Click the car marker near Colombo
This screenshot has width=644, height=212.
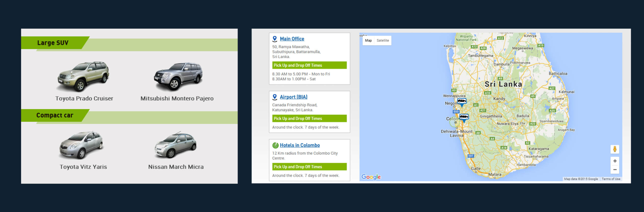pos(464,117)
